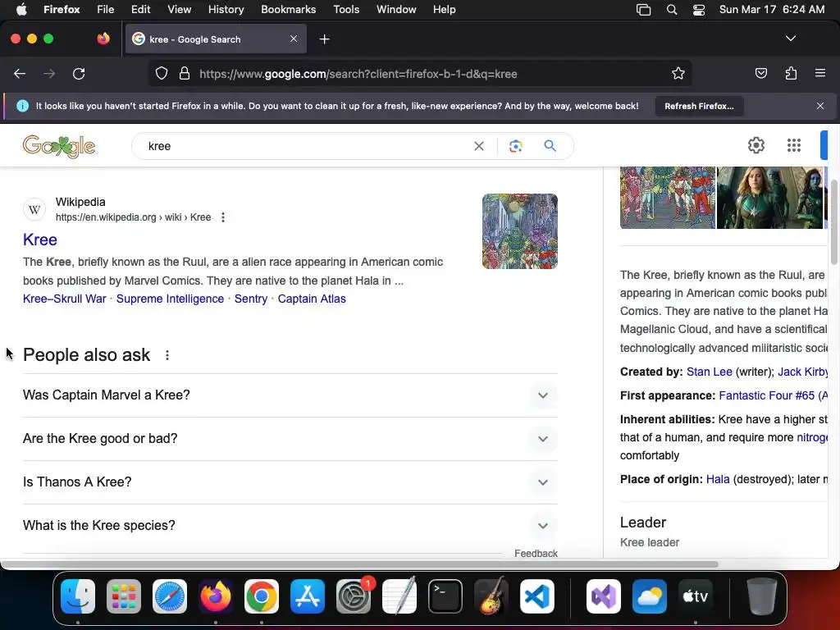Expand "Are the Kree good or bad?"
Screen dimensions: 840x630
click(290, 439)
